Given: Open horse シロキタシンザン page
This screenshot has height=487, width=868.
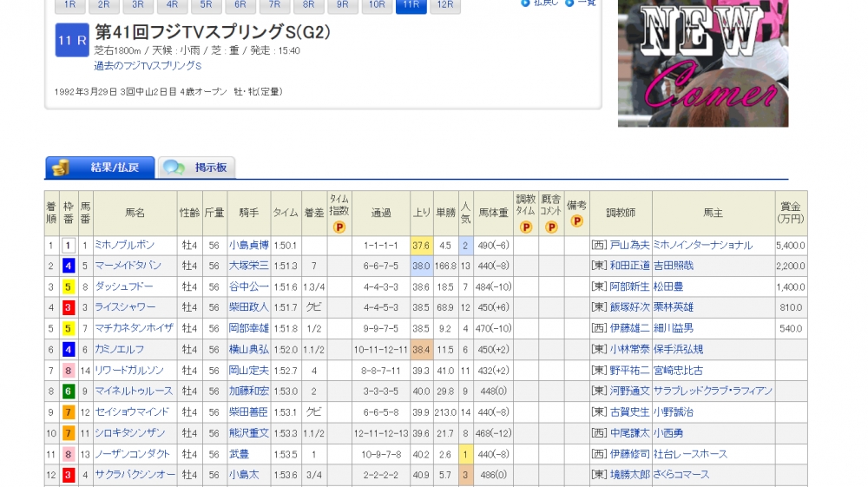Looking at the screenshot, I should [130, 433].
